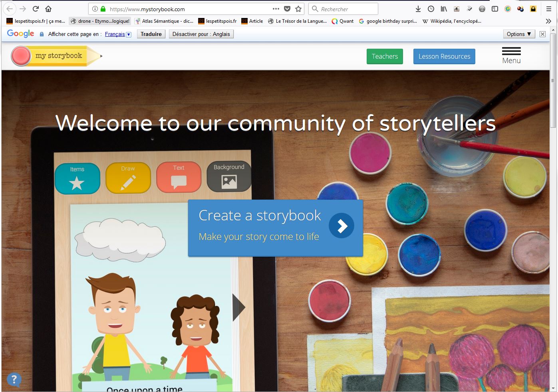Disable translation for Anglais
The height and width of the screenshot is (392, 558).
pyautogui.click(x=201, y=34)
